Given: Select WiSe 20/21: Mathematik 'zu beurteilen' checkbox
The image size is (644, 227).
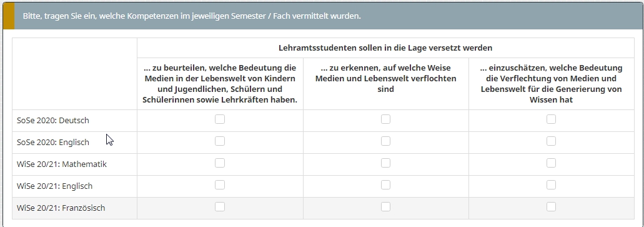Looking at the screenshot, I should [220, 163].
